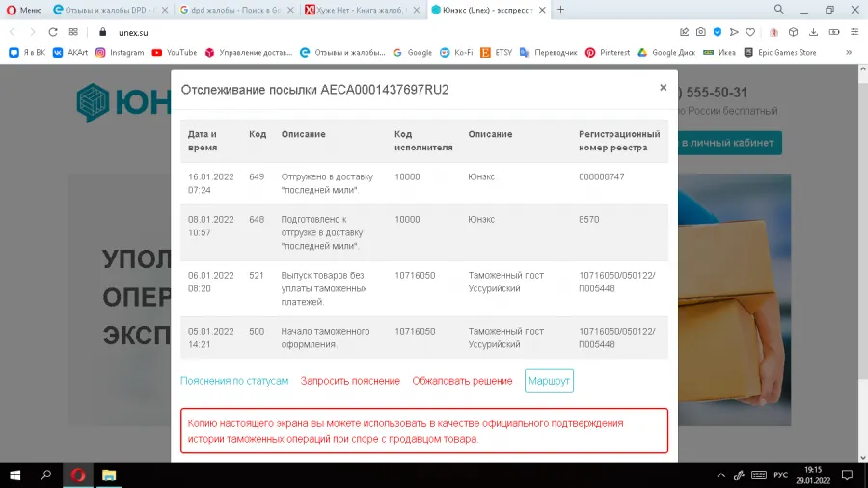Open the downloads arrow icon
This screenshot has width=868, height=488.
pos(813,32)
